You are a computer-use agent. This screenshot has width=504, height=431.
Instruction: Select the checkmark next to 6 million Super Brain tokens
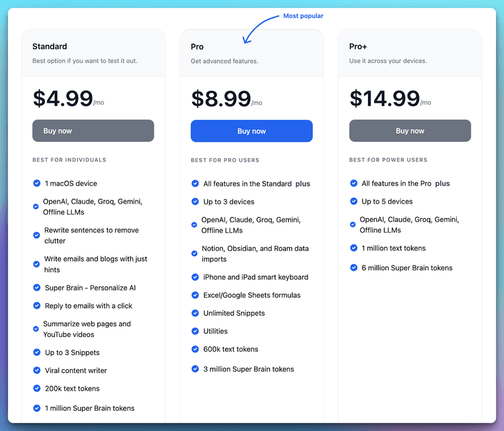coord(353,268)
